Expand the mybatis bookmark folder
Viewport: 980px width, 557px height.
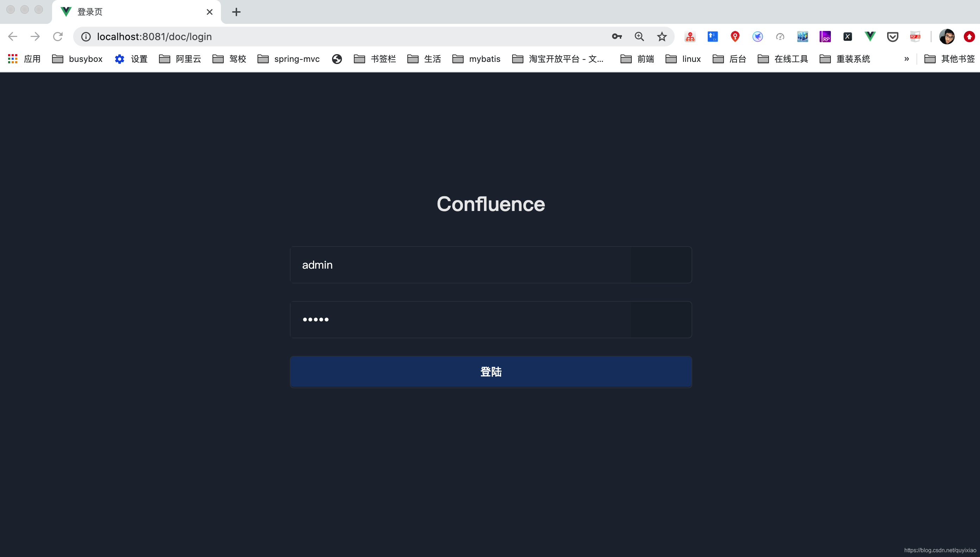point(476,59)
